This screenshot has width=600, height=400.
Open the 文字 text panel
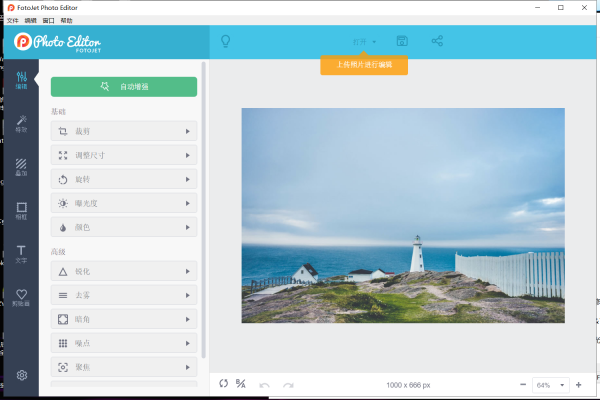coord(21,254)
